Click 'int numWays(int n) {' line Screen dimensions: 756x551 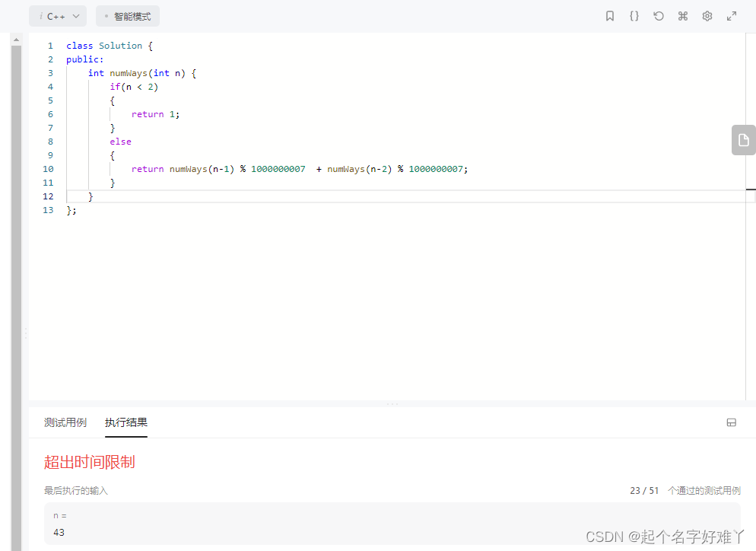[x=142, y=73]
